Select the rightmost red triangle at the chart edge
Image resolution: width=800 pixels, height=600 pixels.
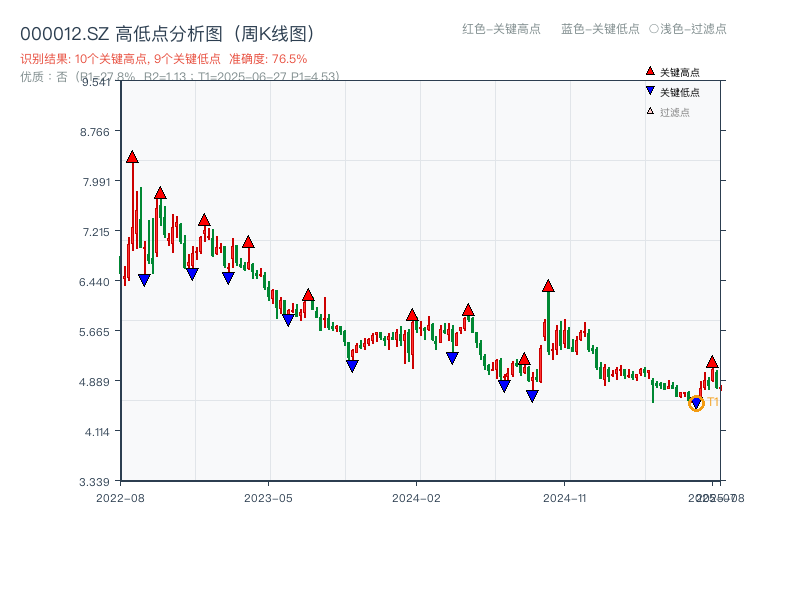coord(713,363)
